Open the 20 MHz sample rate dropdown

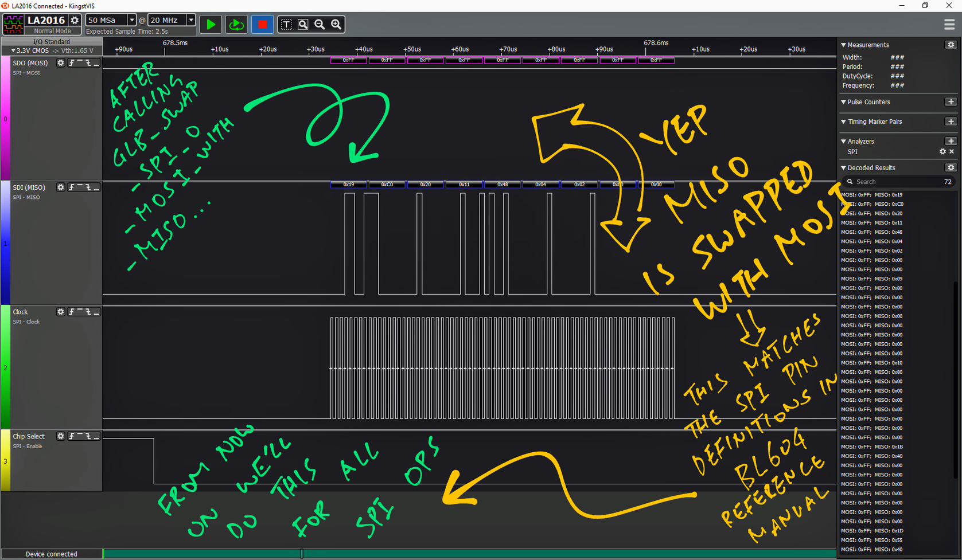(x=191, y=20)
